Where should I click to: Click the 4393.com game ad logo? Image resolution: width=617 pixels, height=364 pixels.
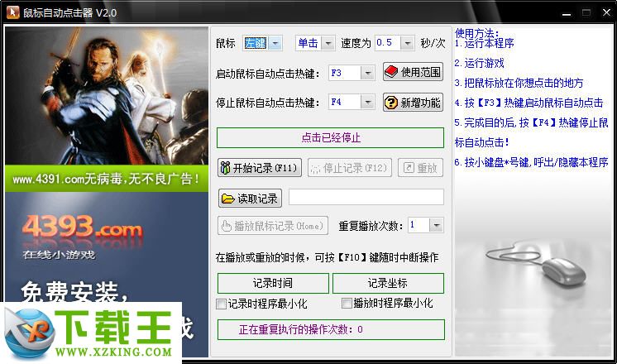click(x=82, y=228)
